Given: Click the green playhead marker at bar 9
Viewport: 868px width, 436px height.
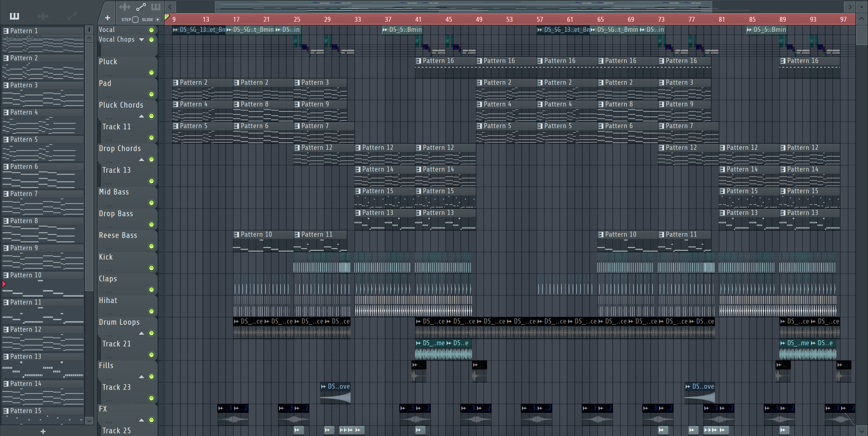Looking at the screenshot, I should (167, 17).
